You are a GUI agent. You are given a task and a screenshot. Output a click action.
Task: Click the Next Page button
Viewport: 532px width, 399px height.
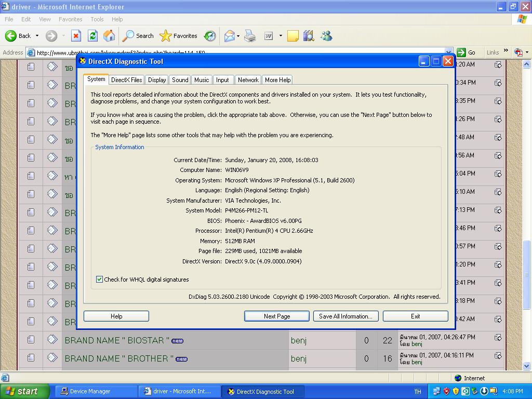pyautogui.click(x=277, y=316)
